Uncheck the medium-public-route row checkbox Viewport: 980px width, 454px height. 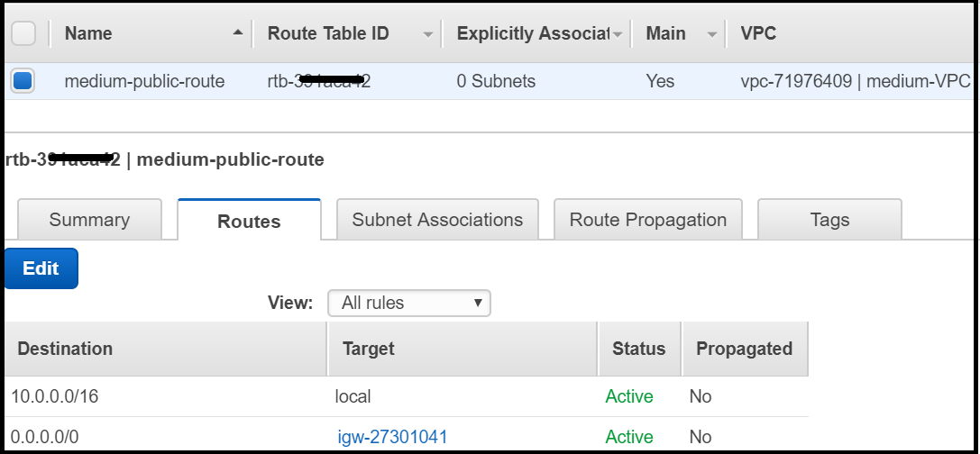tap(23, 81)
